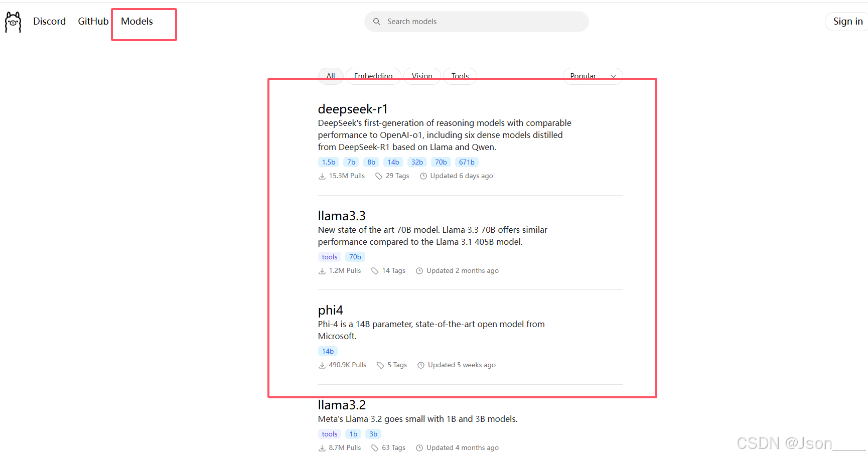
Task: Click the download icon beside 1.2M Pulls
Action: click(322, 271)
